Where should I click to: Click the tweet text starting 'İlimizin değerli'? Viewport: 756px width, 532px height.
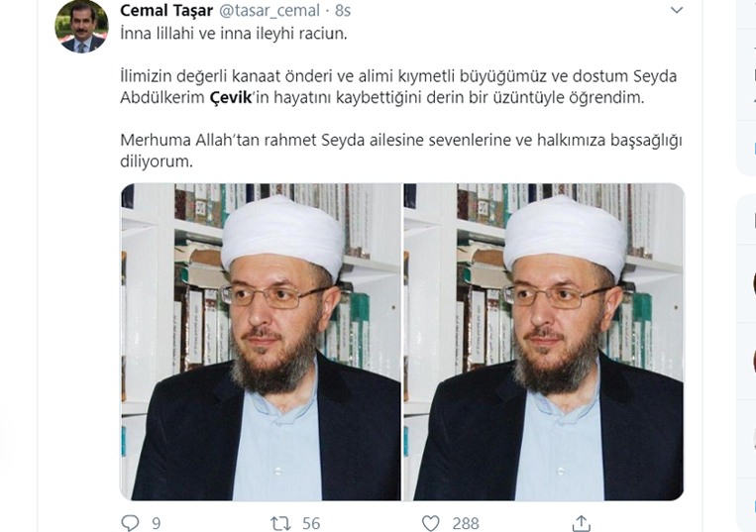pos(398,87)
